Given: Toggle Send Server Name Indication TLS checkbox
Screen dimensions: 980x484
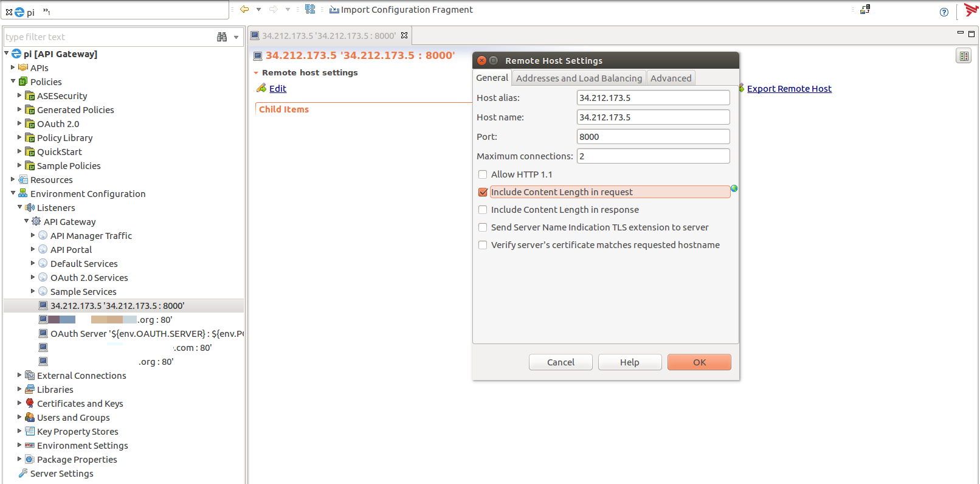Looking at the screenshot, I should click(x=483, y=227).
